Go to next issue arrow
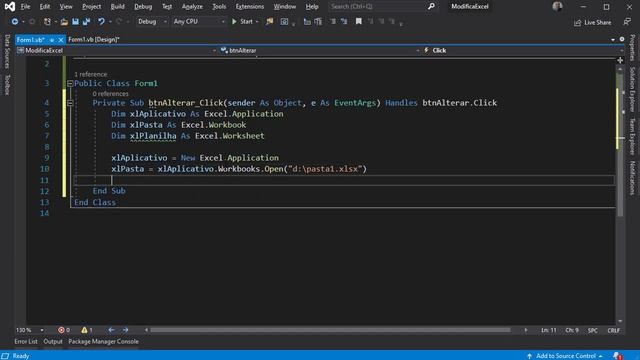 click(x=125, y=330)
